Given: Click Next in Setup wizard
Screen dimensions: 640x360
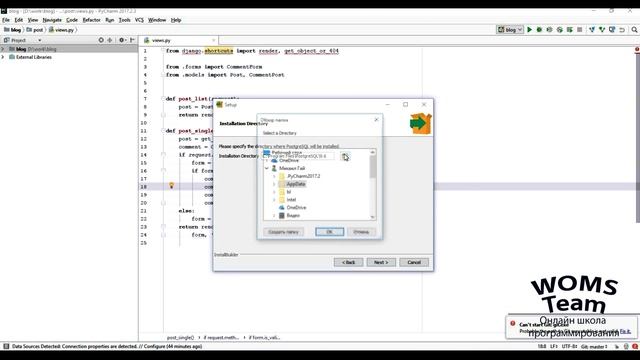Looking at the screenshot, I should 381,262.
